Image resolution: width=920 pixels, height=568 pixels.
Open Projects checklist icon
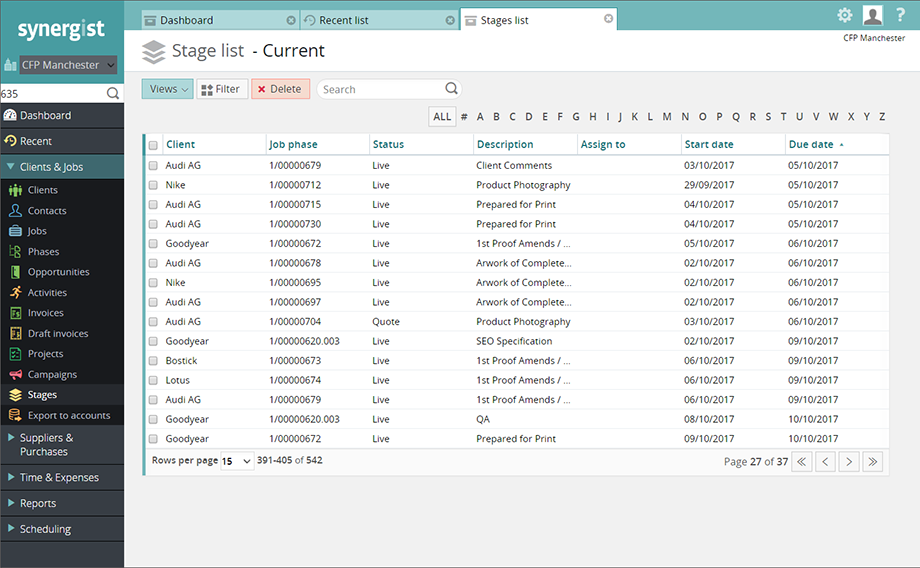15,354
